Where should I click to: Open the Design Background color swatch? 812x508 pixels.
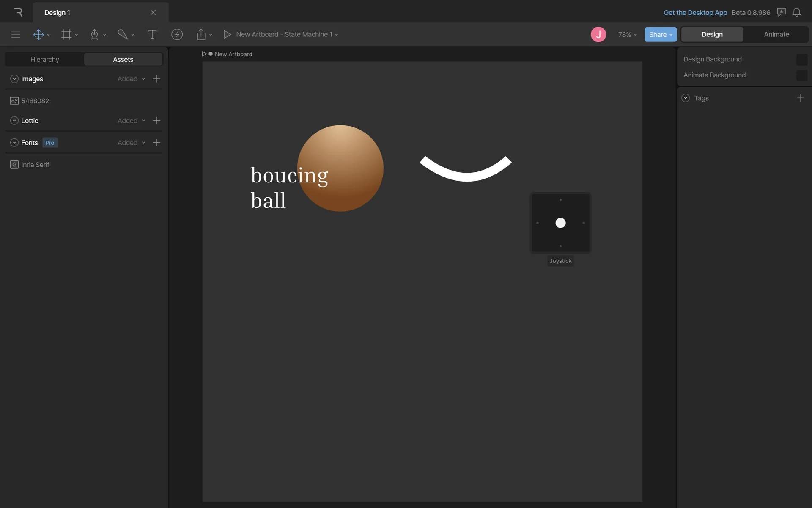point(801,59)
